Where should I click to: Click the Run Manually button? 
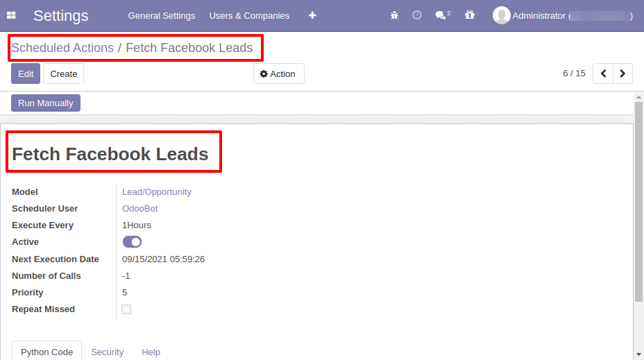coord(46,103)
